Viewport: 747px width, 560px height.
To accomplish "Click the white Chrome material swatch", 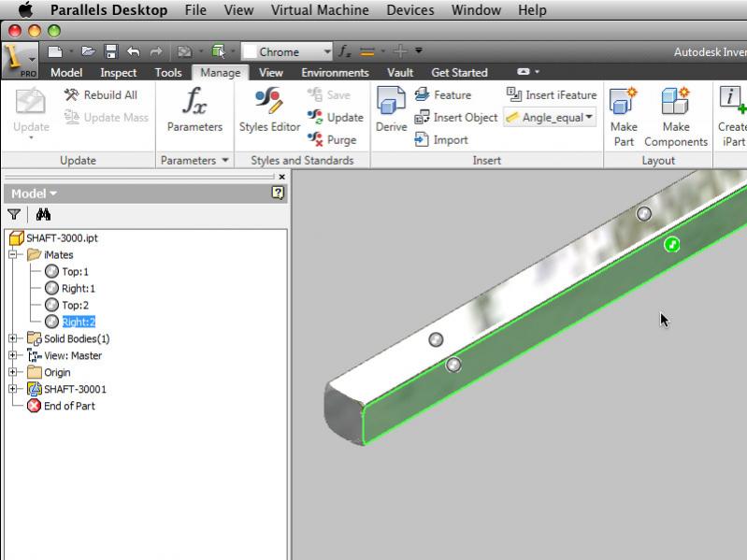I will pos(251,51).
